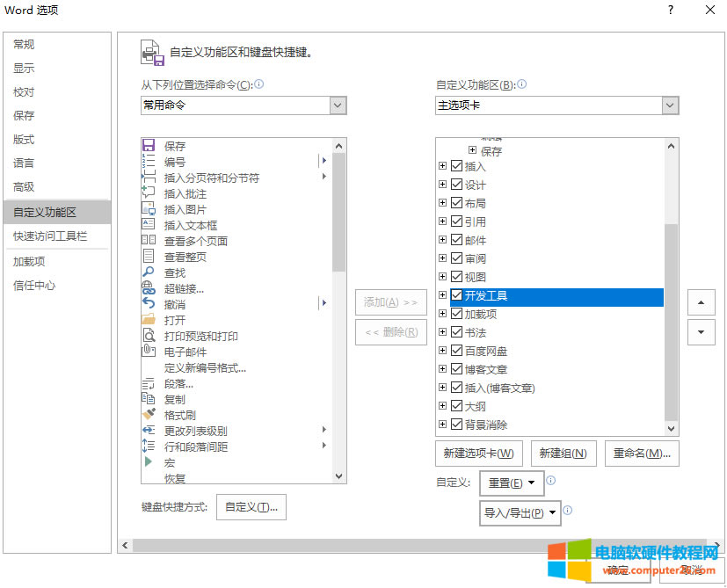Disable the 书法 tab checkbox
The image size is (727, 588).
coord(456,332)
